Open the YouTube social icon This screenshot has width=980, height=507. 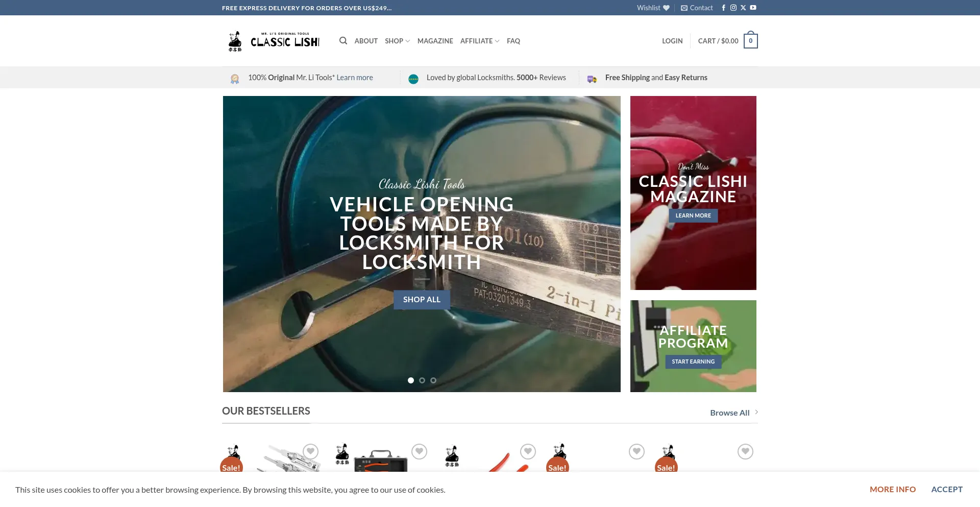753,8
